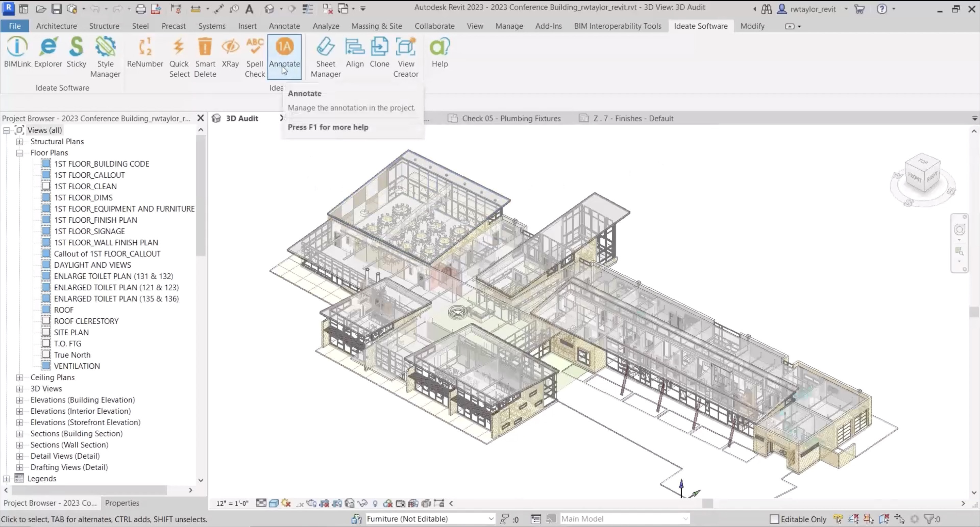980x527 pixels.
Task: Open the Check 05 - Plumbing Fixtures view
Action: [x=511, y=118]
